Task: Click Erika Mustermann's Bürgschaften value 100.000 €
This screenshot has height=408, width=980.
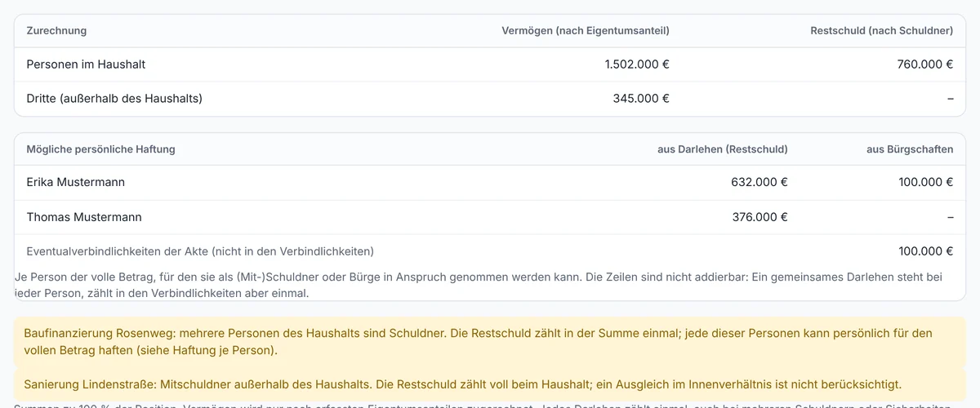Action: 926,182
